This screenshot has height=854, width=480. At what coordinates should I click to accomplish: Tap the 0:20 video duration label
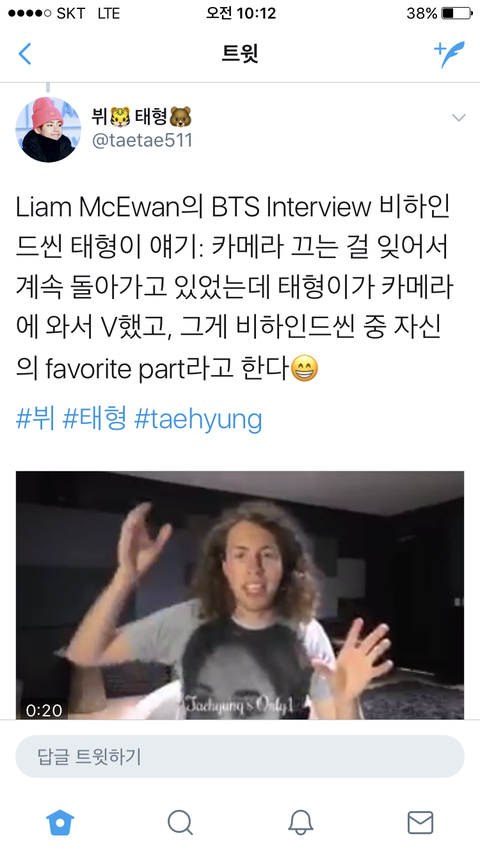44,710
